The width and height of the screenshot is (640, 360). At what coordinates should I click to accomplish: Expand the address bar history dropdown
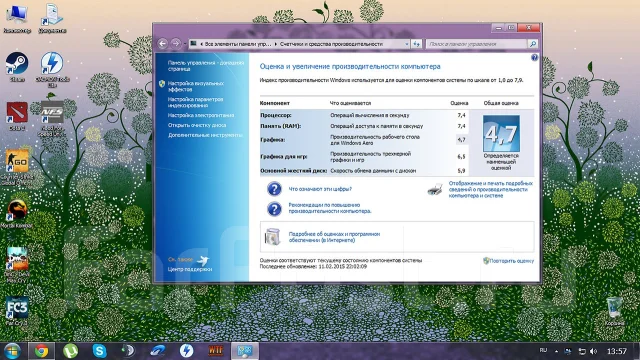click(407, 44)
